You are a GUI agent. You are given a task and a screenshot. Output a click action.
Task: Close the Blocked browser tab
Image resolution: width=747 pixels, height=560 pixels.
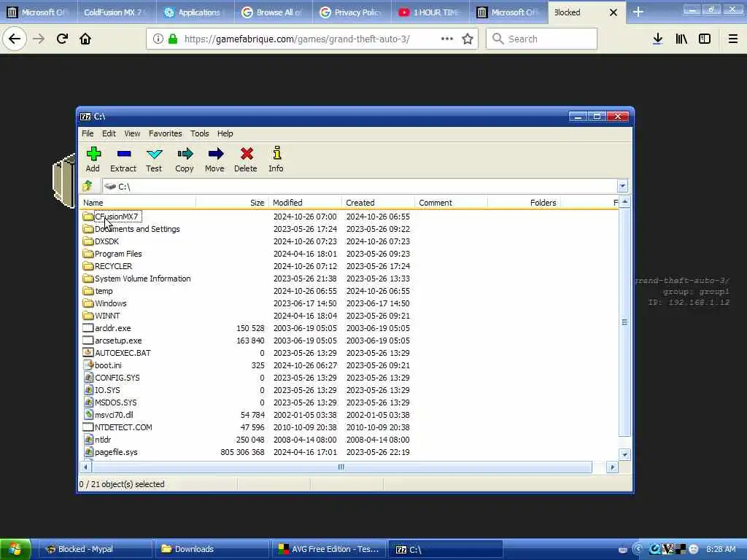[x=614, y=13]
